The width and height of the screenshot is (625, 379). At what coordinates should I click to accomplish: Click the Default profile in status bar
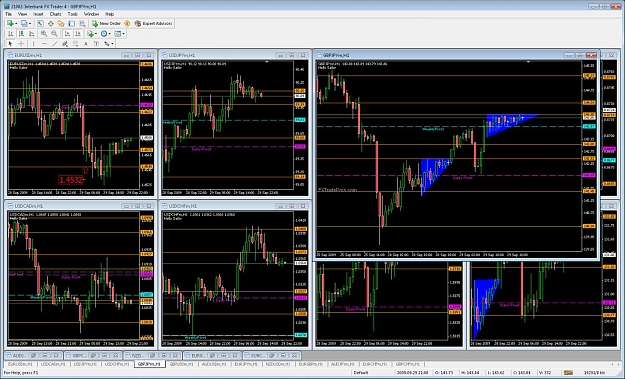point(361,373)
